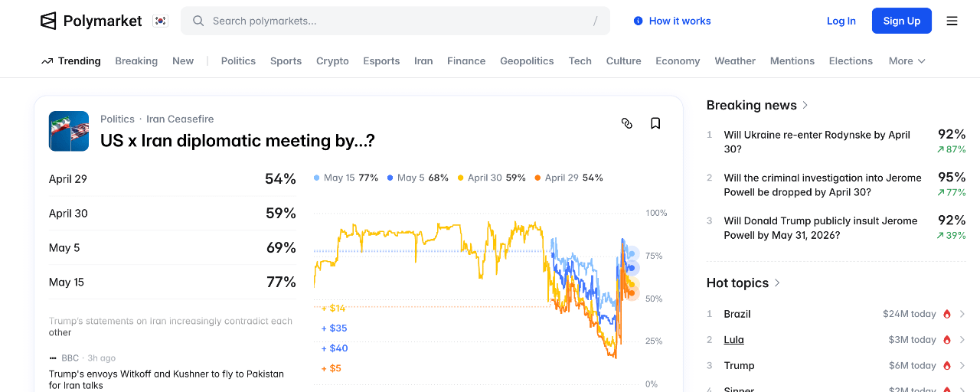
Task: Click the search magnifier icon
Action: click(198, 21)
